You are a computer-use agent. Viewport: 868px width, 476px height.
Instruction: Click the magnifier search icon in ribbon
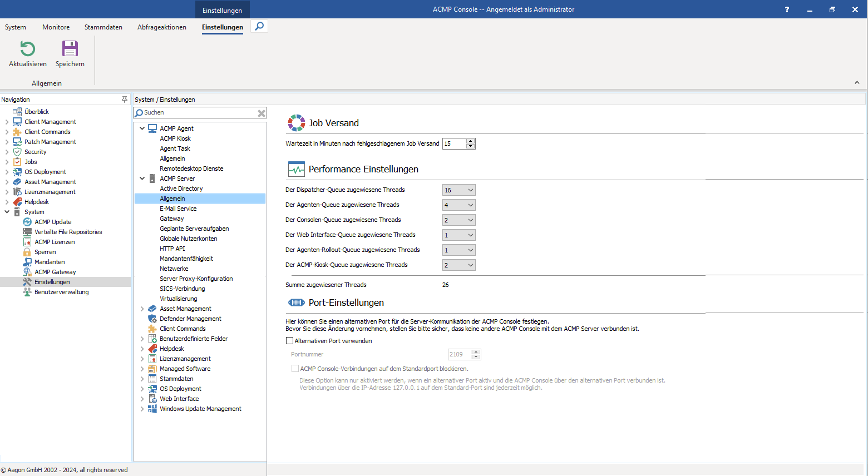[258, 26]
